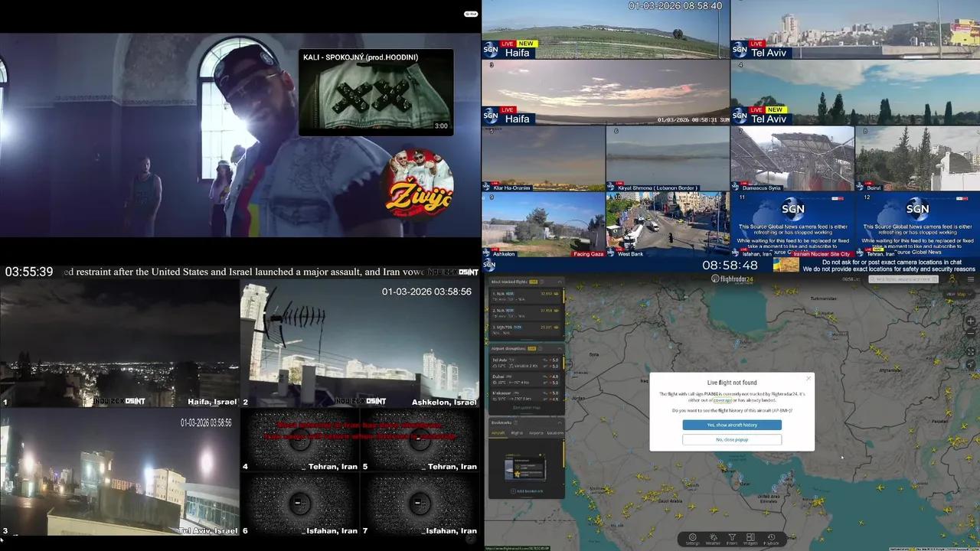Open Weather layer in bottom toolbar

[x=712, y=539]
